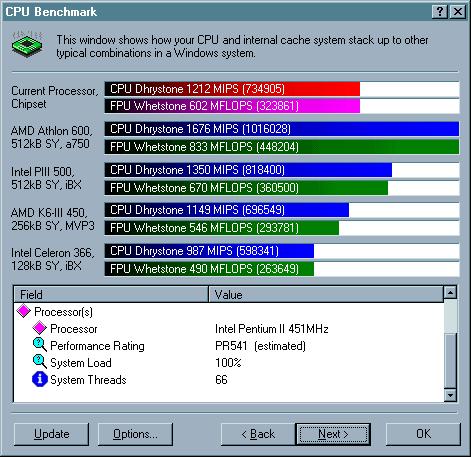Click the Current Processor, Chipset label
471x457 pixels.
[55, 97]
